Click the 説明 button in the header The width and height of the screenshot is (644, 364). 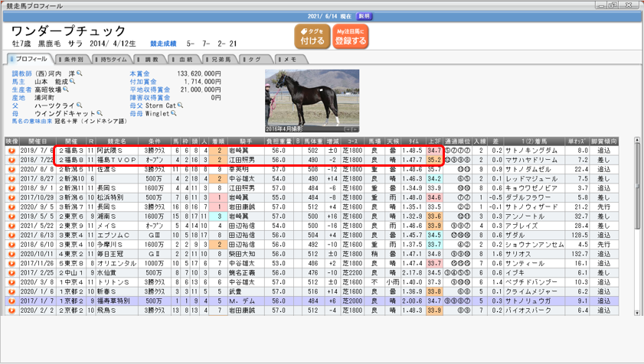pyautogui.click(x=364, y=16)
